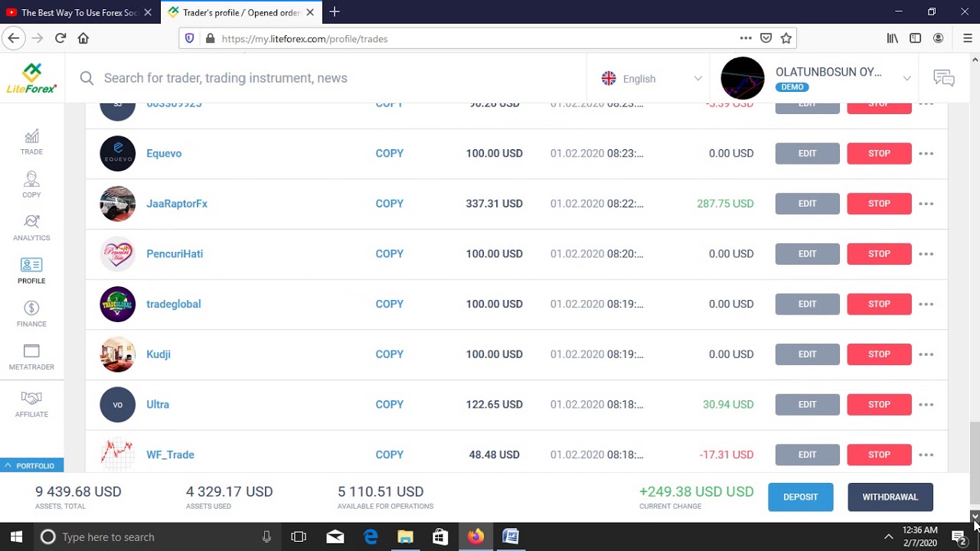The width and height of the screenshot is (980, 551).
Task: Open WF_Trade trader link
Action: tap(170, 455)
